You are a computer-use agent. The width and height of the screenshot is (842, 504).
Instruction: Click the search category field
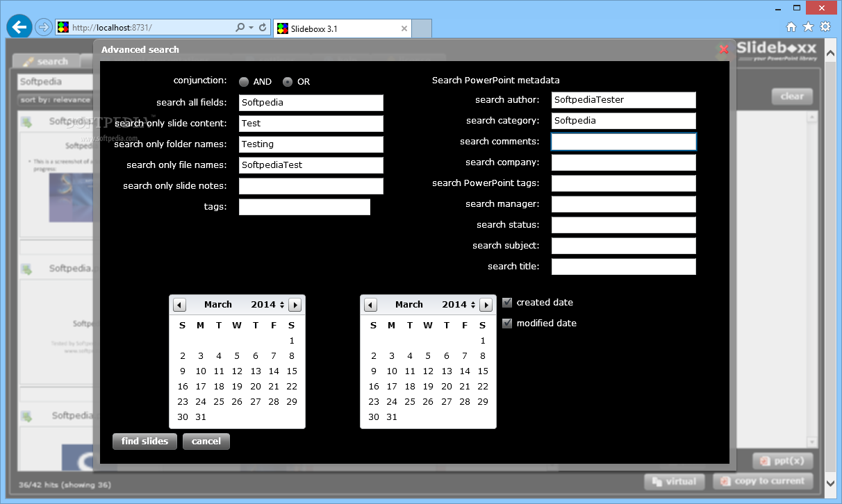click(624, 121)
